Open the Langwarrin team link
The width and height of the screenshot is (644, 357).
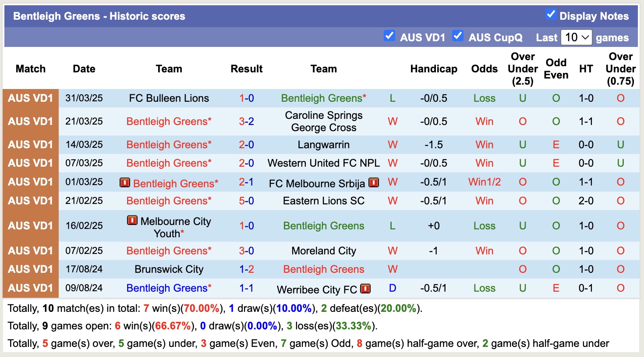click(323, 145)
